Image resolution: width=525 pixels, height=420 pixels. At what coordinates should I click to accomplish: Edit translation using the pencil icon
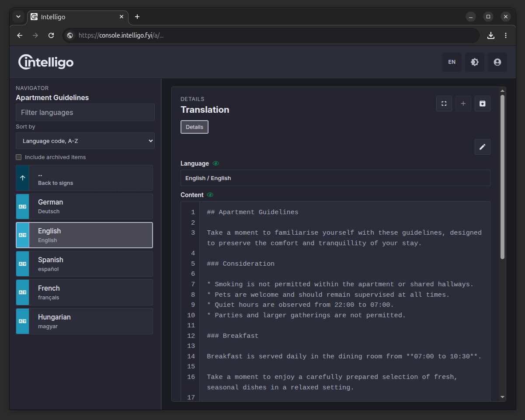(x=483, y=147)
